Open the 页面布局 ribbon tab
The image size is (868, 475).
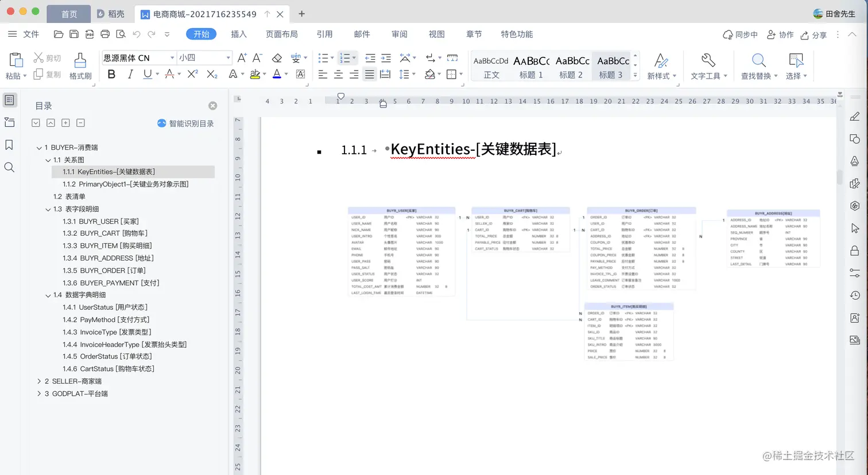click(281, 34)
